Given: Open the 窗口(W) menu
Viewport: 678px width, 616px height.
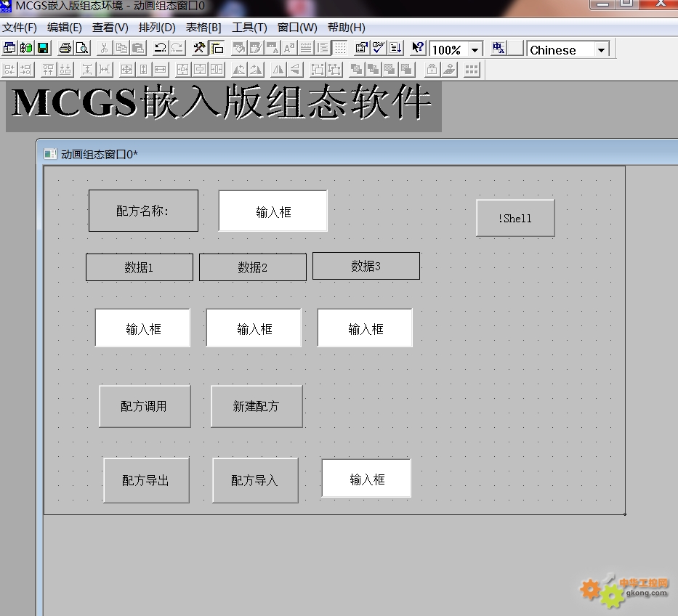Looking at the screenshot, I should [297, 28].
